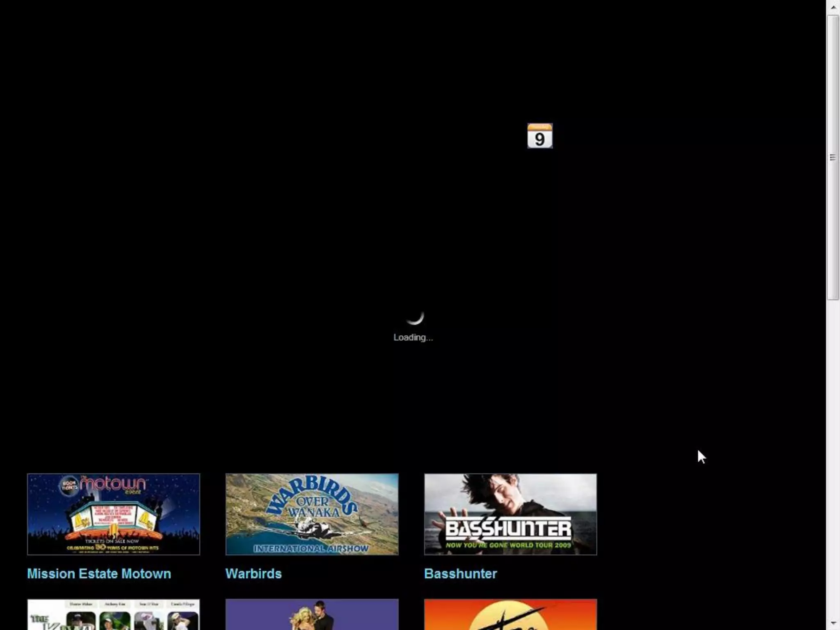
Task: Click the scrollbar track below the thumb
Action: pos(833,451)
